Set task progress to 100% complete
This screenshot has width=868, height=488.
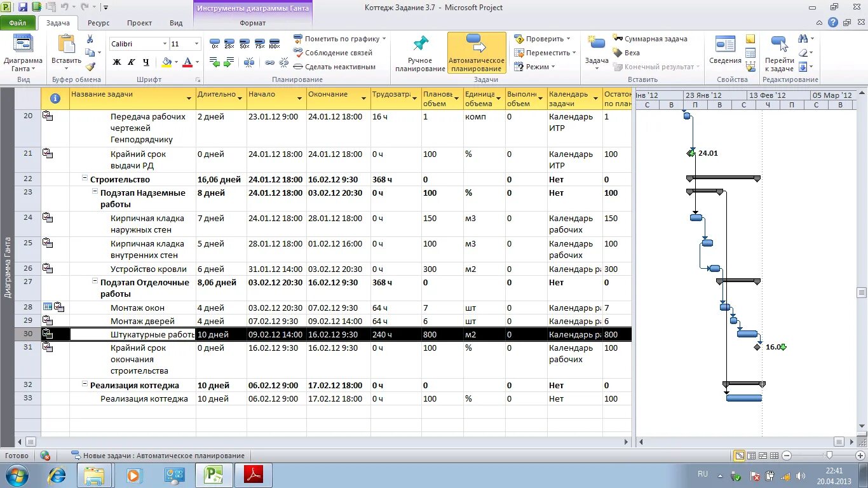(x=274, y=43)
